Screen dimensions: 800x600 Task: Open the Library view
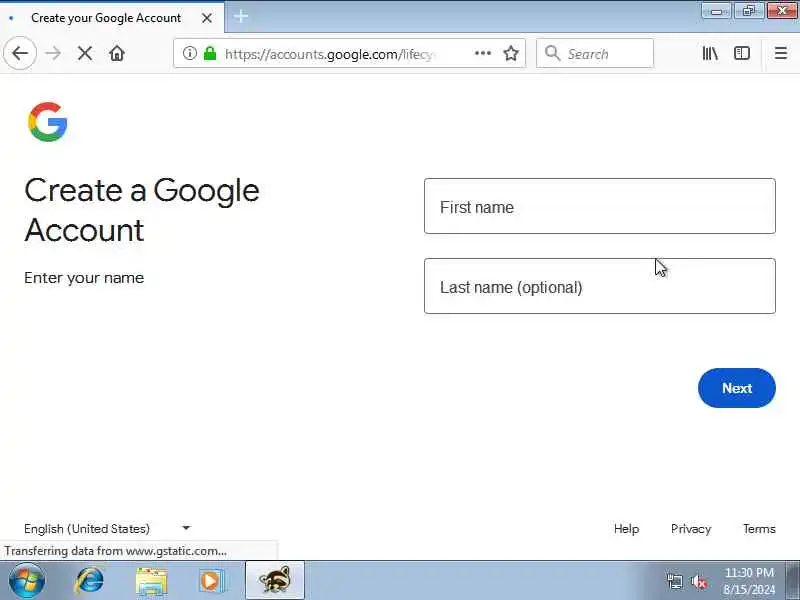coord(710,53)
